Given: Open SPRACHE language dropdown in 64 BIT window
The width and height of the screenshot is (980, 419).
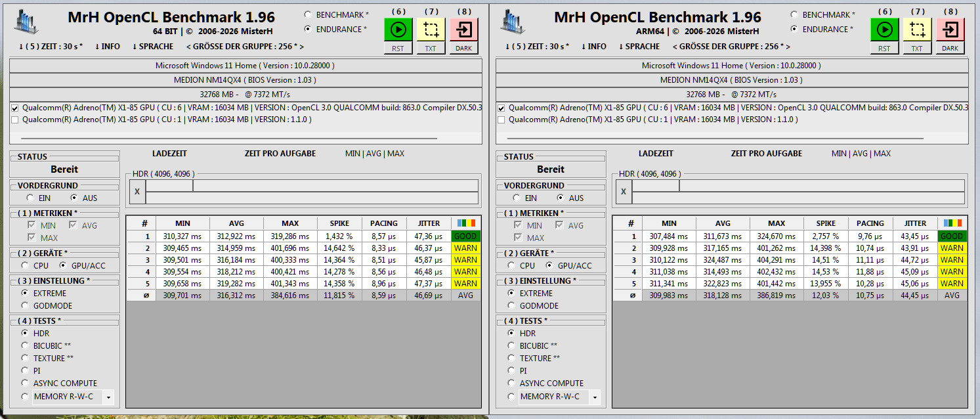Looking at the screenshot, I should (153, 47).
